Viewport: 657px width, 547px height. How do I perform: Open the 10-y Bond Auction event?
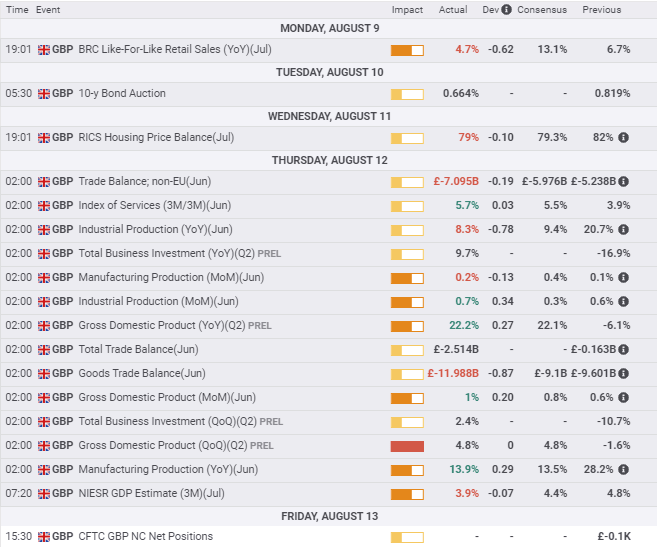(x=122, y=94)
